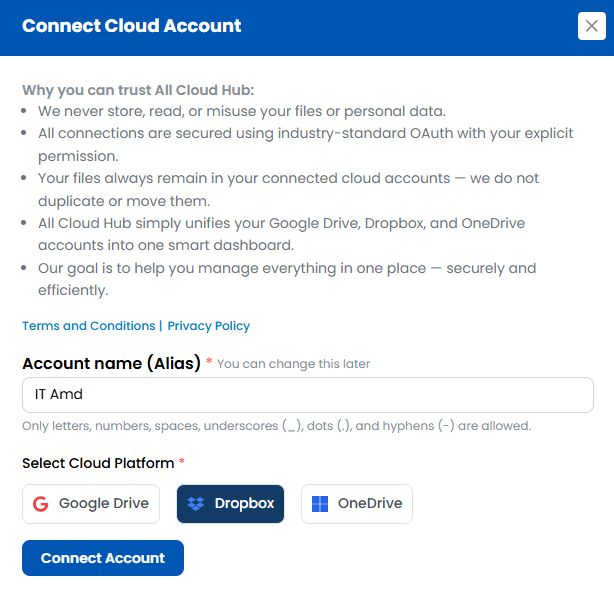Click the "Why you can trust All Cloud Hub" heading
The height and width of the screenshot is (590, 614).
pyautogui.click(x=136, y=88)
